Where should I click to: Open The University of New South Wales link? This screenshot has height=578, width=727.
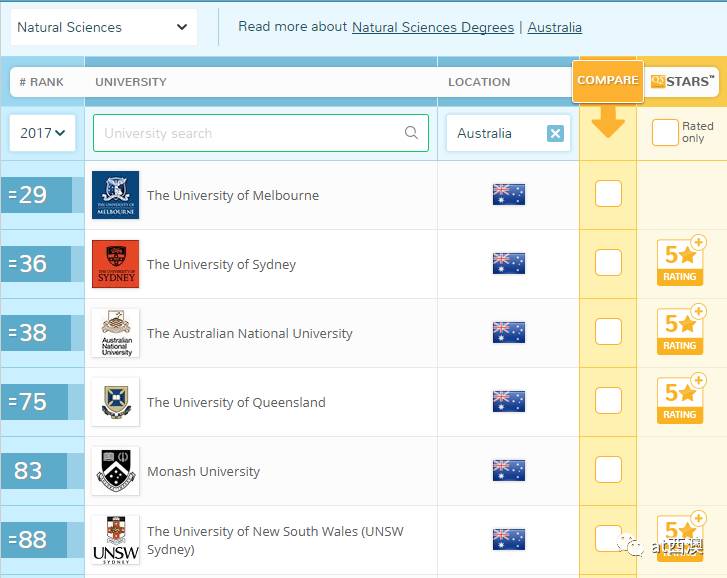point(275,540)
